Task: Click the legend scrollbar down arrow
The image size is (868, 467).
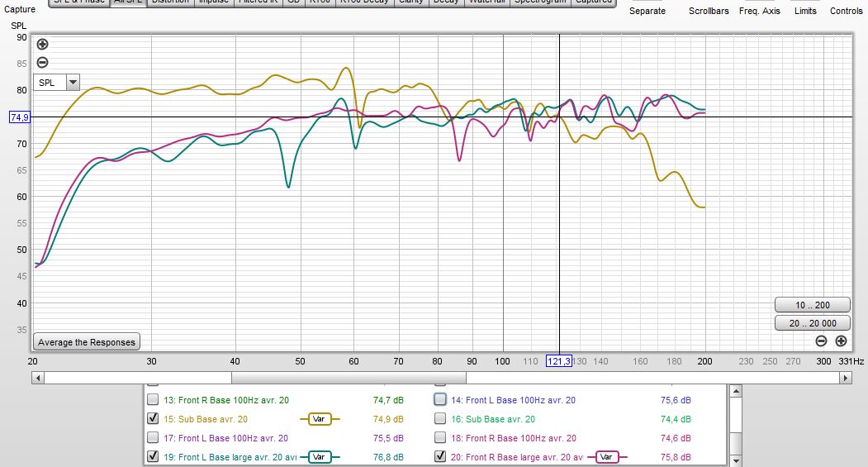Action: click(736, 460)
